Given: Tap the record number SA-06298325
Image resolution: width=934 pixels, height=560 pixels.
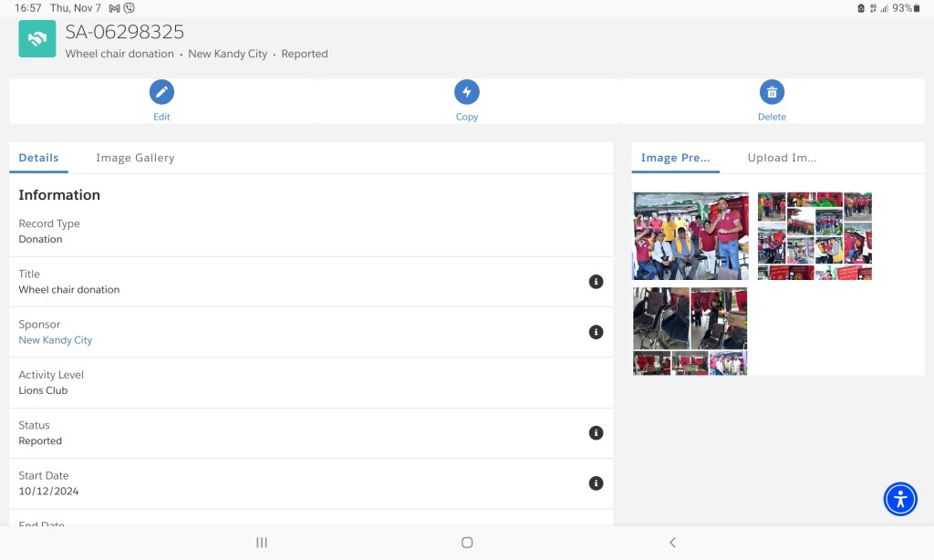Looking at the screenshot, I should (x=124, y=32).
